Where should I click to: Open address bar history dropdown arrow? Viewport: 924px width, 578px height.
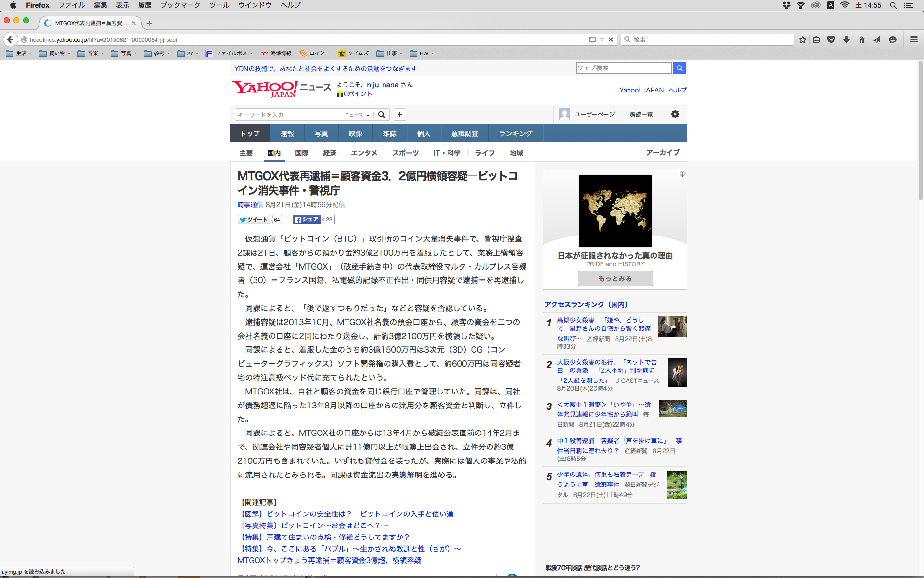[602, 39]
